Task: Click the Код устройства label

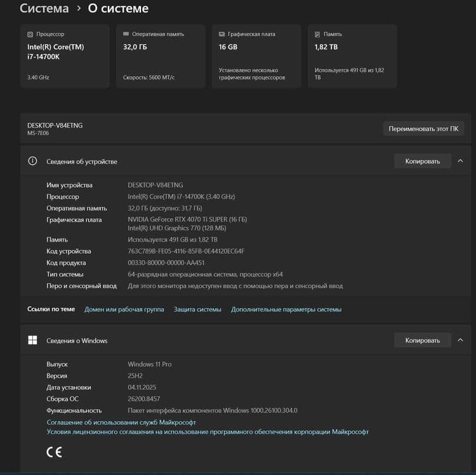Action: tap(69, 251)
